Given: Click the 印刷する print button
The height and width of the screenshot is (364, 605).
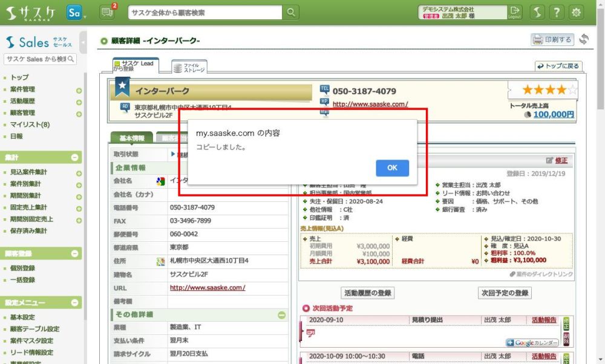Looking at the screenshot, I should click(x=552, y=40).
